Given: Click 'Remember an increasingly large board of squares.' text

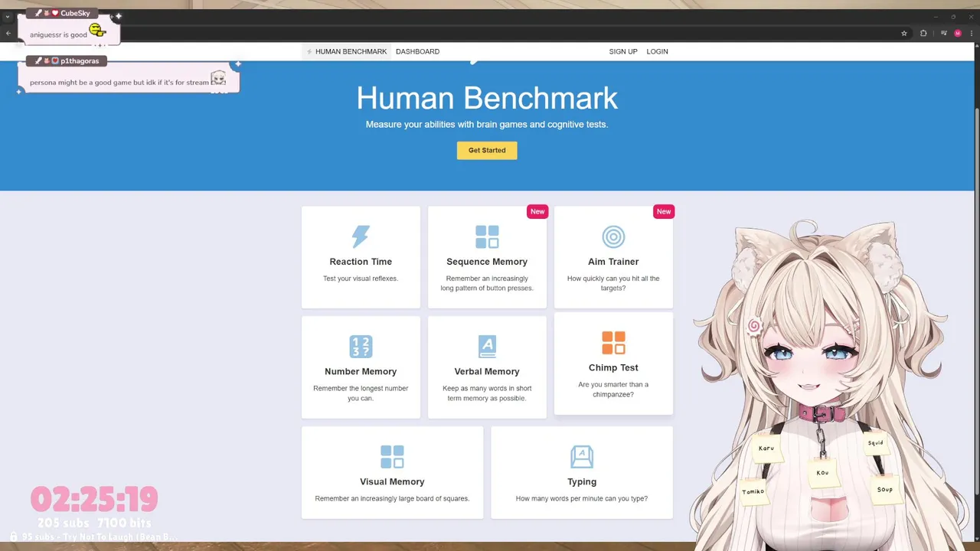Looking at the screenshot, I should (392, 499).
